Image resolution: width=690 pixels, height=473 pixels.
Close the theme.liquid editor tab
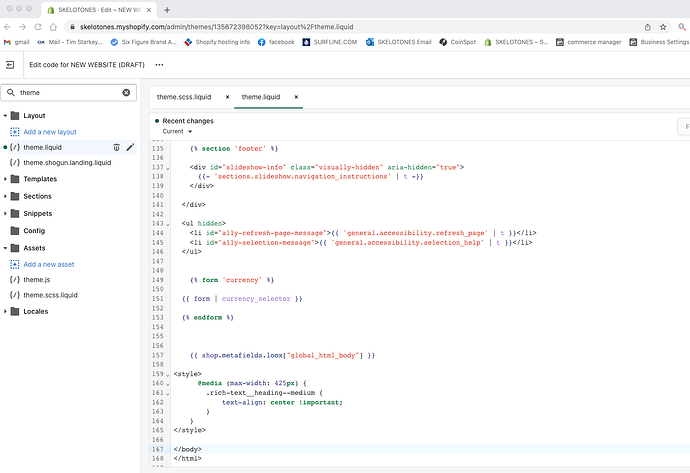[x=297, y=97]
